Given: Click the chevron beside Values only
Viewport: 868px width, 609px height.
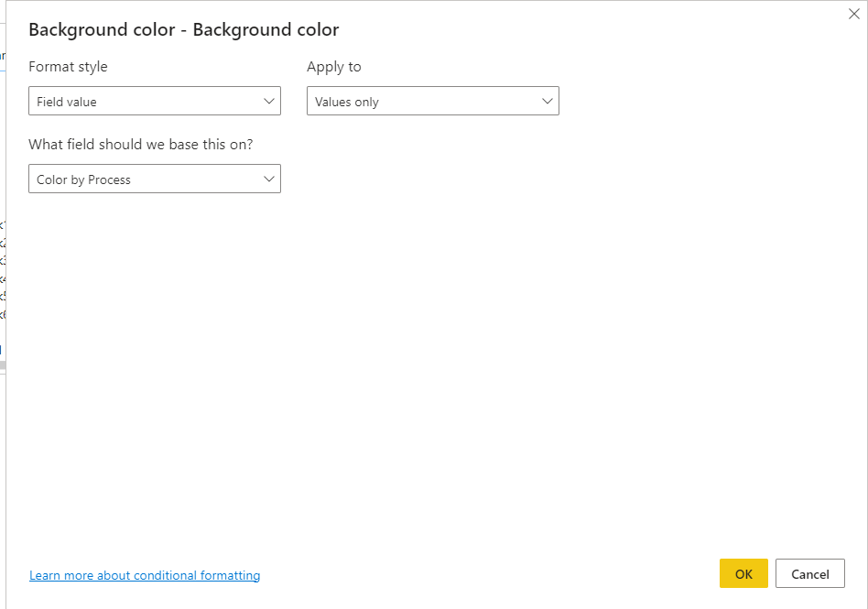Looking at the screenshot, I should pos(548,101).
